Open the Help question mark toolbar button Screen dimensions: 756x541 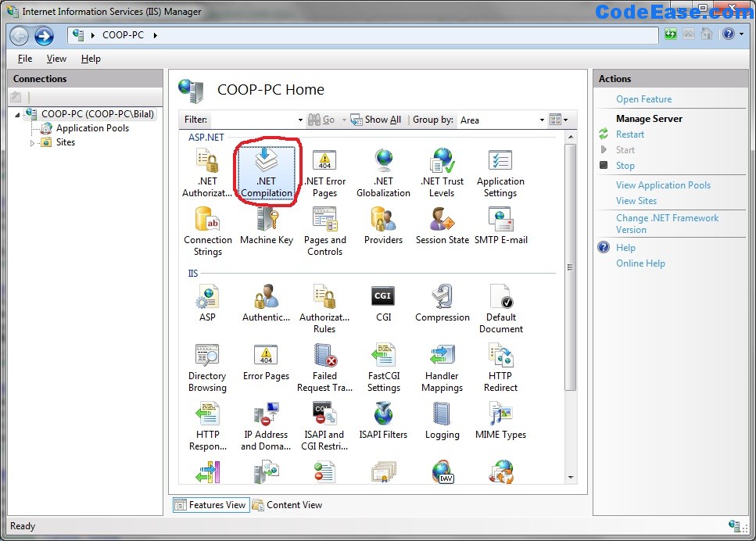729,34
